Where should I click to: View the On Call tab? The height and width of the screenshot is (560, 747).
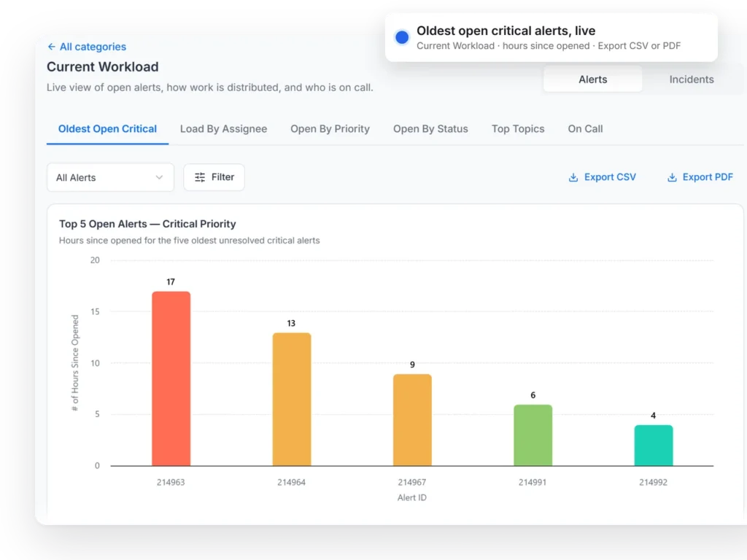[x=585, y=129]
